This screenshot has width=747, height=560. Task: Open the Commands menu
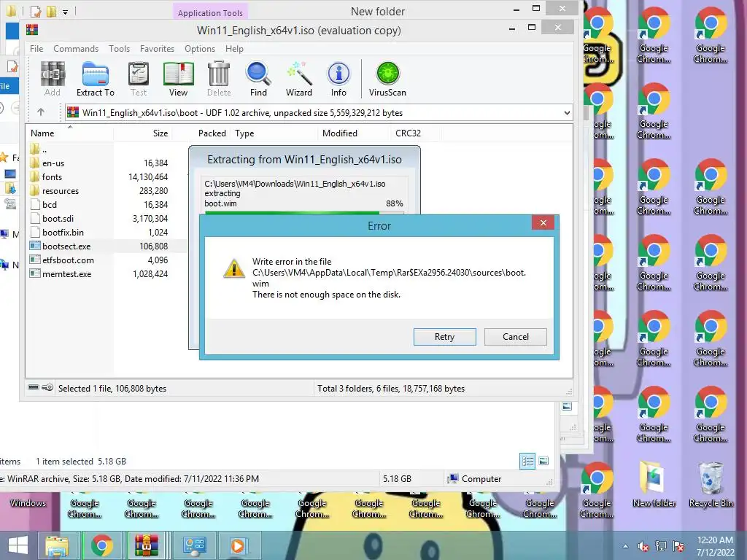tap(76, 49)
